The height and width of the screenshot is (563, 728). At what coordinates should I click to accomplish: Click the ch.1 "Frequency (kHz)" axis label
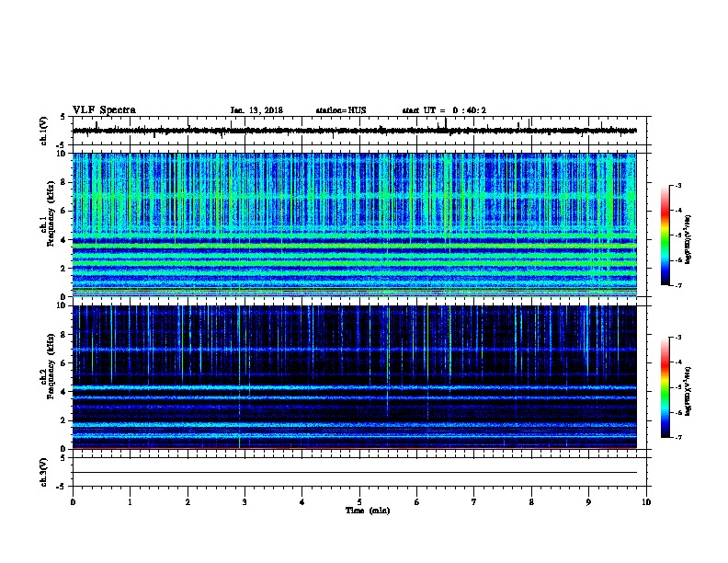click(51, 214)
